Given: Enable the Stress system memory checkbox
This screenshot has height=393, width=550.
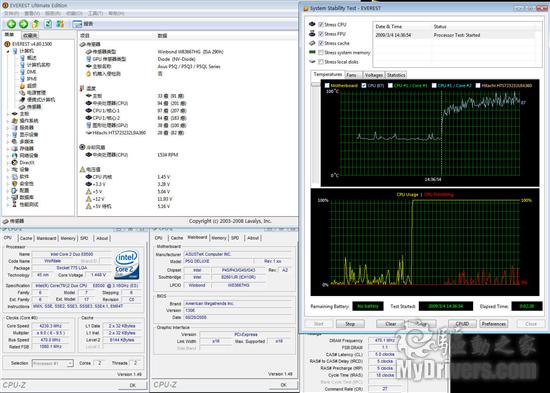Looking at the screenshot, I should [x=321, y=53].
